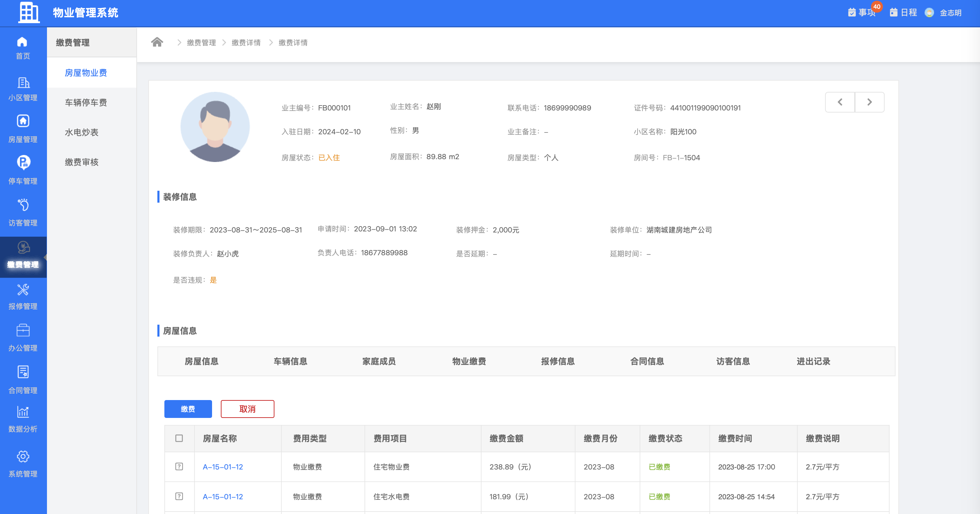Click the 金志明 username text
Viewport: 980px width, 514px height.
pyautogui.click(x=950, y=13)
